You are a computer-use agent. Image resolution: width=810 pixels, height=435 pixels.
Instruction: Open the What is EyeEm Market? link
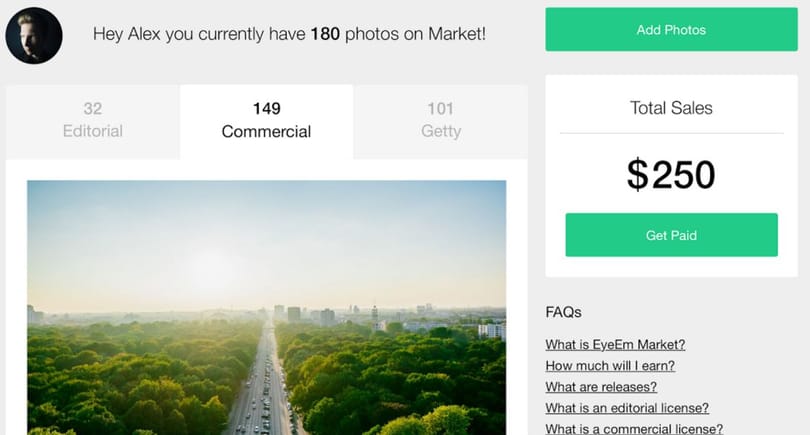click(615, 345)
